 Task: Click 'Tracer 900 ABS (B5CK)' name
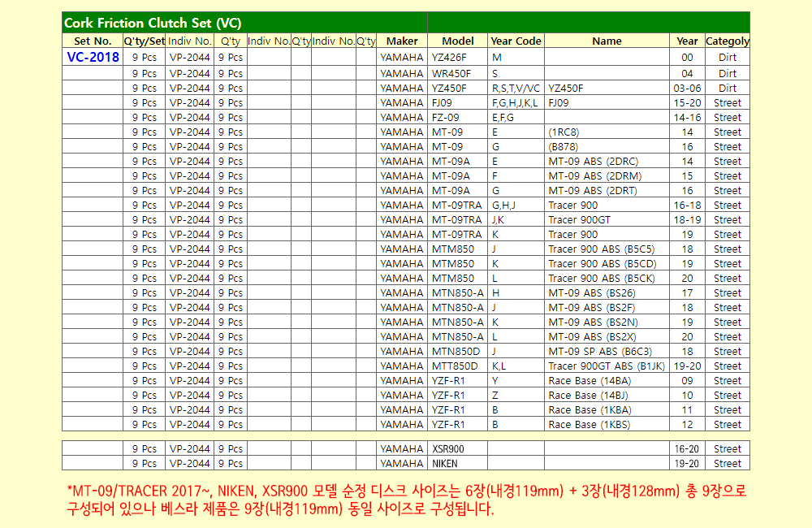602,279
